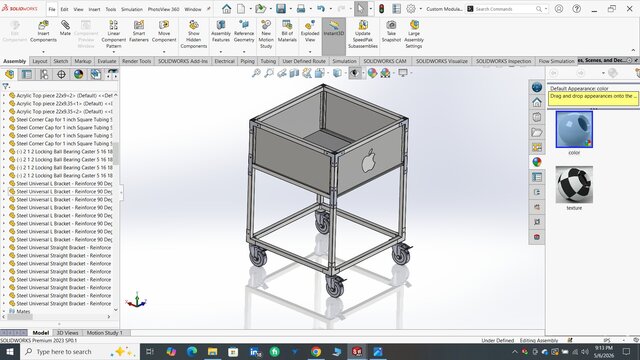Open Insert Components dropdown arrow
The width and height of the screenshot is (640, 360).
[43, 52]
